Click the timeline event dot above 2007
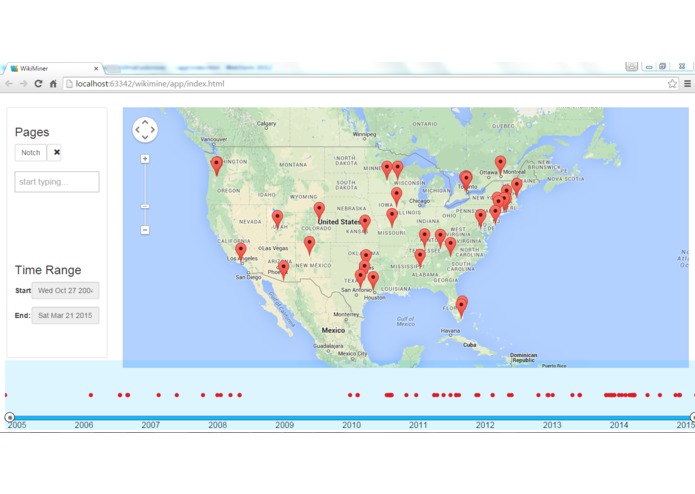The image size is (695, 494). coord(159,395)
